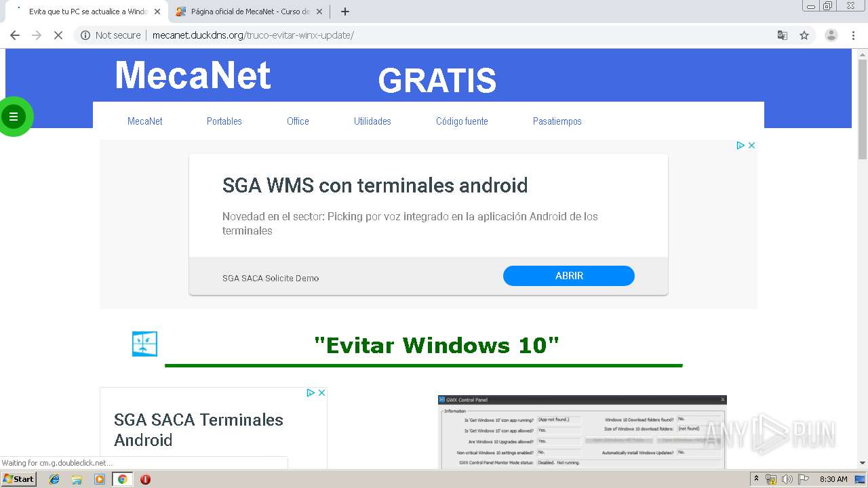Viewport: 868px width, 488px height.
Task: Click 'SGA SACA Terminales Android' ad heading
Action: [x=199, y=430]
